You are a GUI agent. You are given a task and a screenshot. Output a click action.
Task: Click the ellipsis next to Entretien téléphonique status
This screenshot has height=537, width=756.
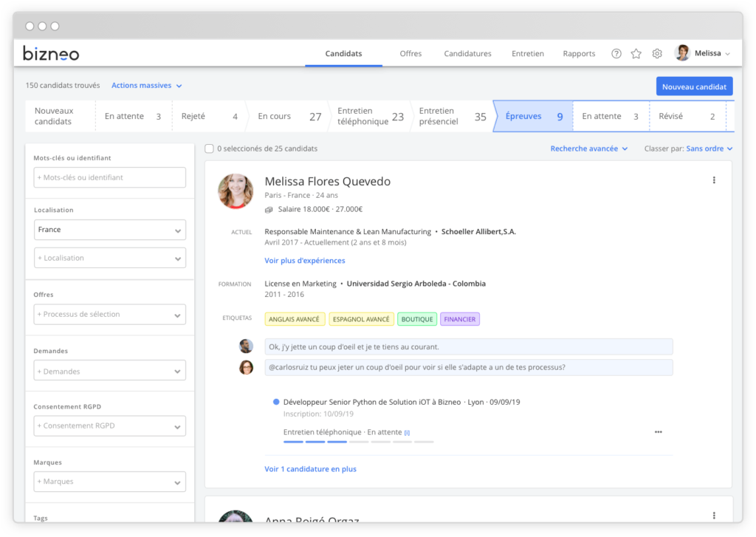[x=658, y=432]
